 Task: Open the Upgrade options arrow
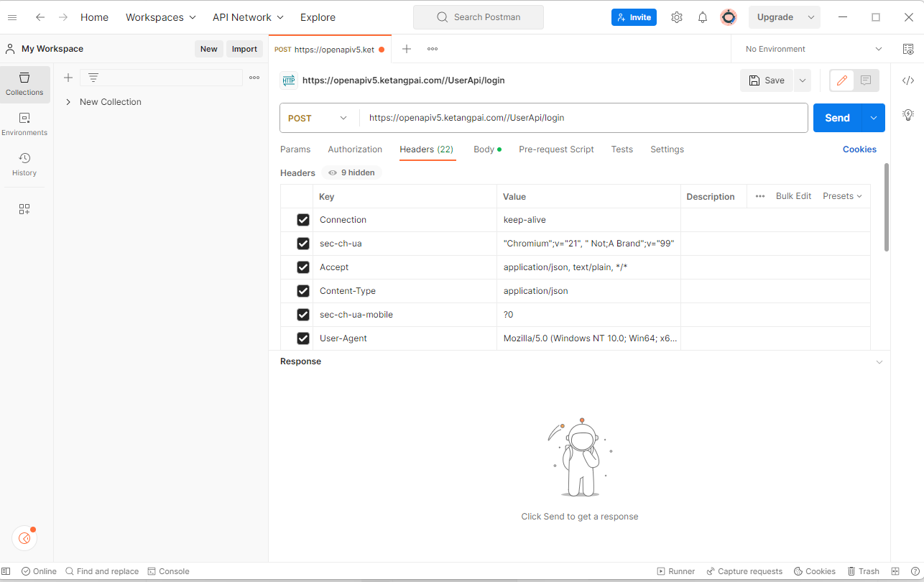click(811, 17)
